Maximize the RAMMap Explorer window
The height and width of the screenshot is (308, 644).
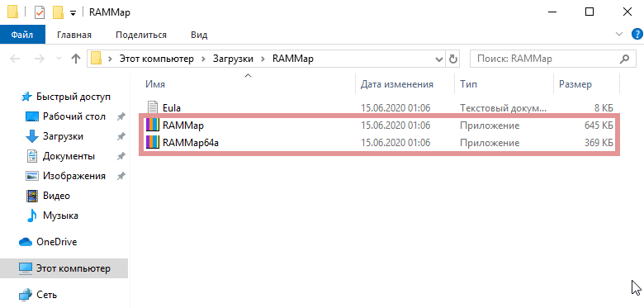pyautogui.click(x=590, y=12)
